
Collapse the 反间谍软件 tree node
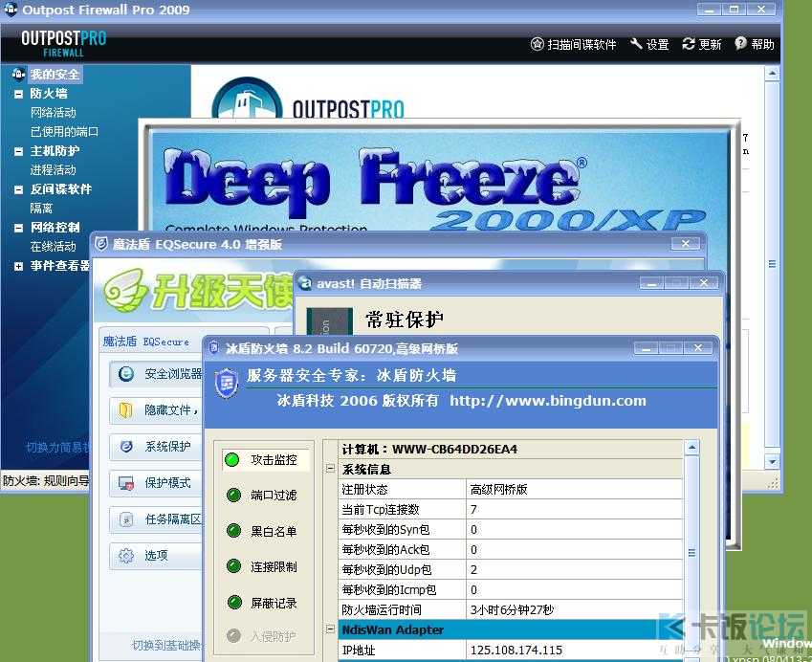tap(18, 190)
